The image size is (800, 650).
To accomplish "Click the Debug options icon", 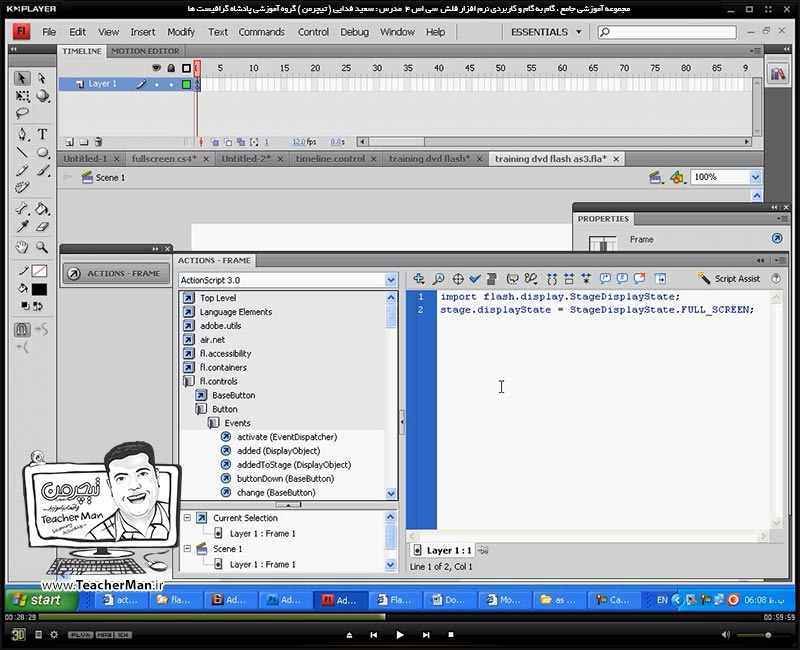I will point(531,279).
